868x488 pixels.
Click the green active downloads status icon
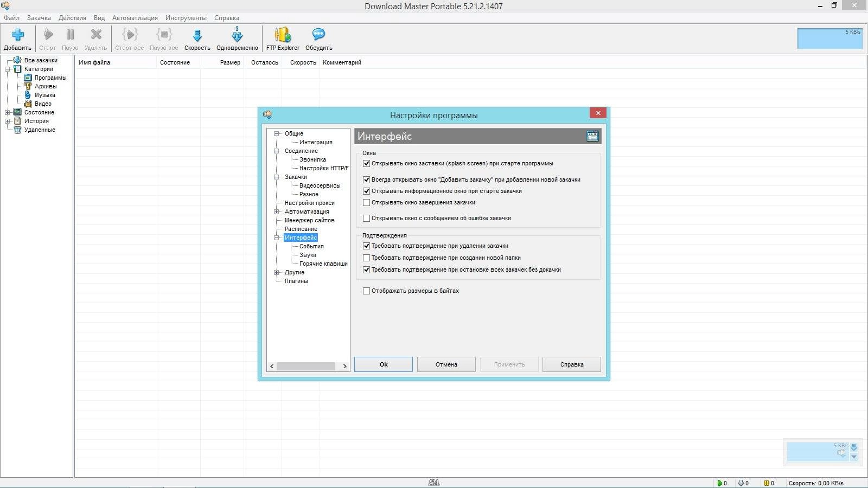[719, 483]
